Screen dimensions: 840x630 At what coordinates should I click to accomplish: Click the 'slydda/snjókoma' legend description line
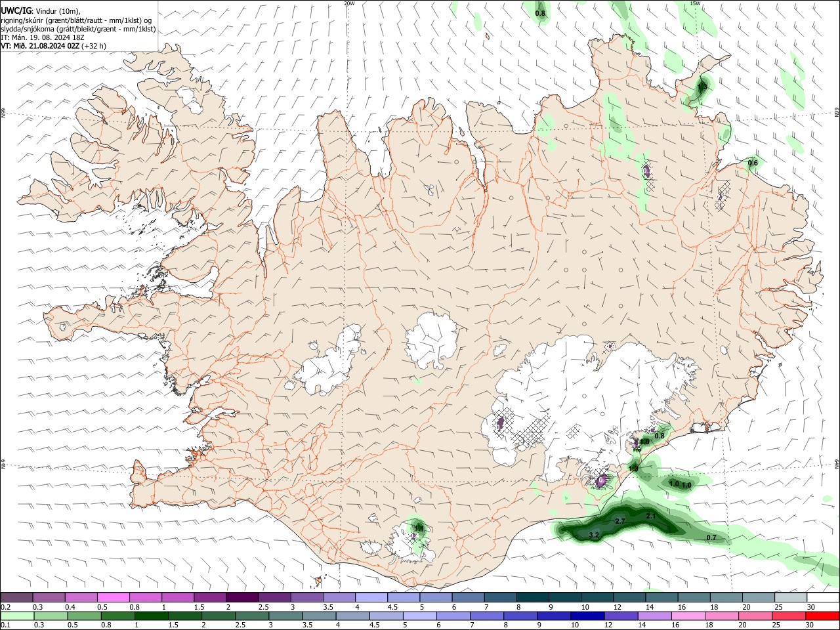pyautogui.click(x=78, y=29)
